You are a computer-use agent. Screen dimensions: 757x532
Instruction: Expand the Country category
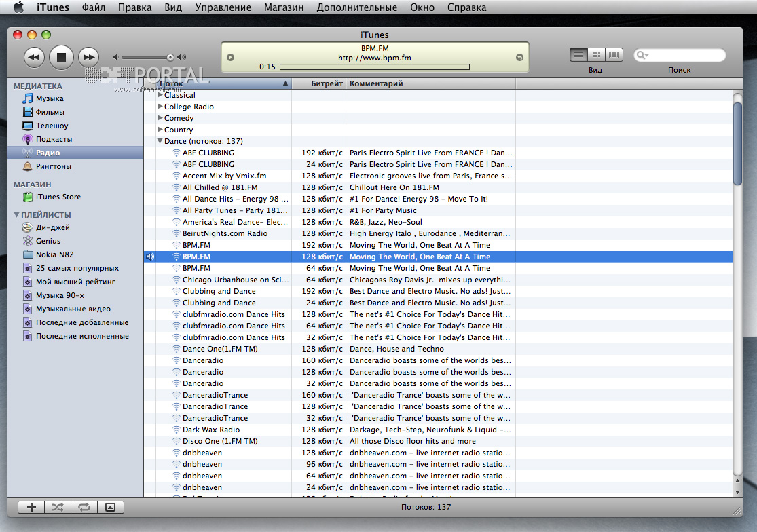tap(160, 129)
